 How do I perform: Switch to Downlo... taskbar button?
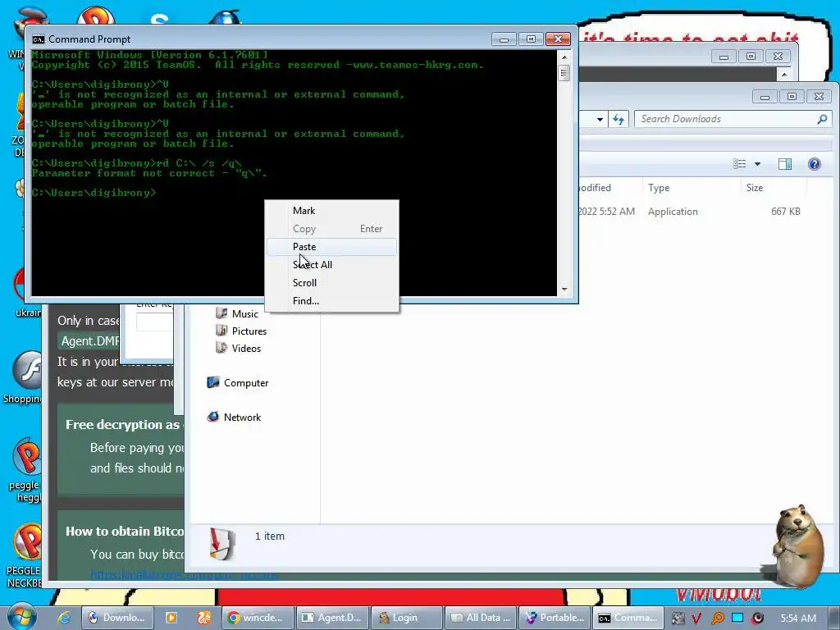[x=117, y=618]
